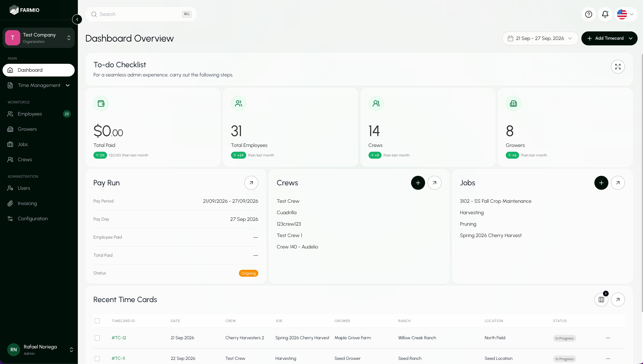Open row actions menu for #TC-11
The height and width of the screenshot is (364, 643).
click(x=608, y=359)
